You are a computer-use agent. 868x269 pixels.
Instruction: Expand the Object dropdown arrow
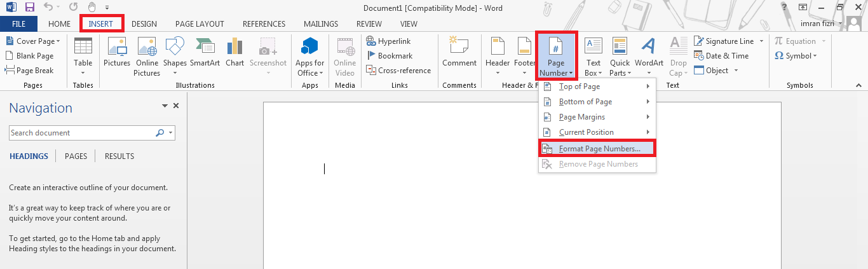pyautogui.click(x=736, y=71)
